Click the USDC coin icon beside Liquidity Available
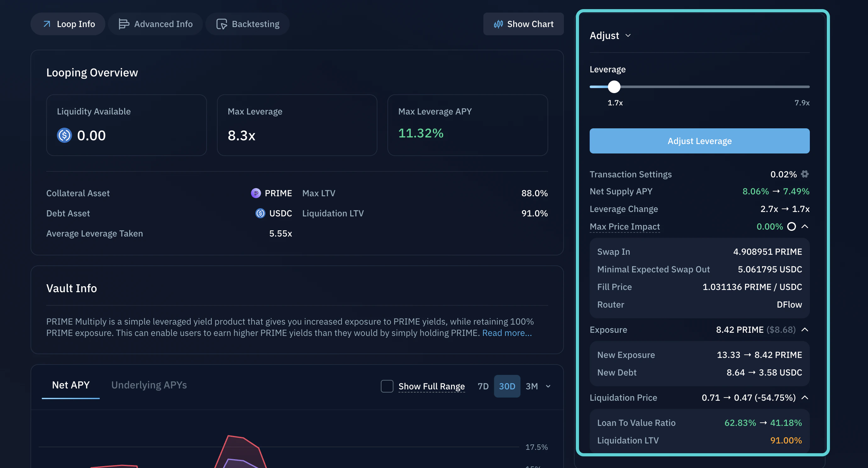Image resolution: width=868 pixels, height=468 pixels. tap(64, 136)
